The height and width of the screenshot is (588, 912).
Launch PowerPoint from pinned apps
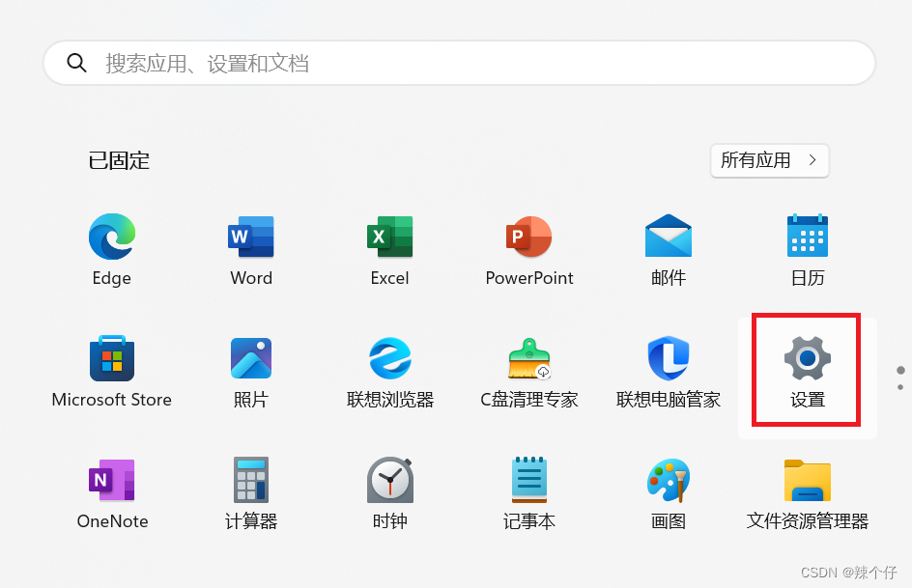pyautogui.click(x=529, y=250)
